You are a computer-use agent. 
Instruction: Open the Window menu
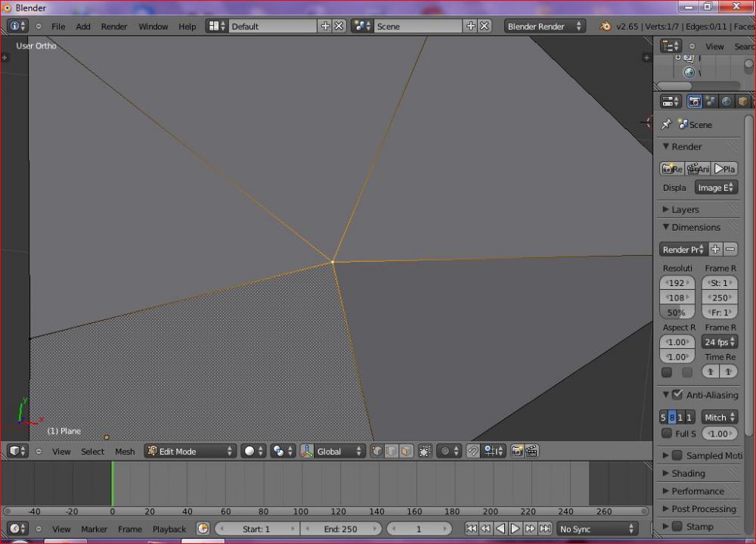pyautogui.click(x=153, y=26)
